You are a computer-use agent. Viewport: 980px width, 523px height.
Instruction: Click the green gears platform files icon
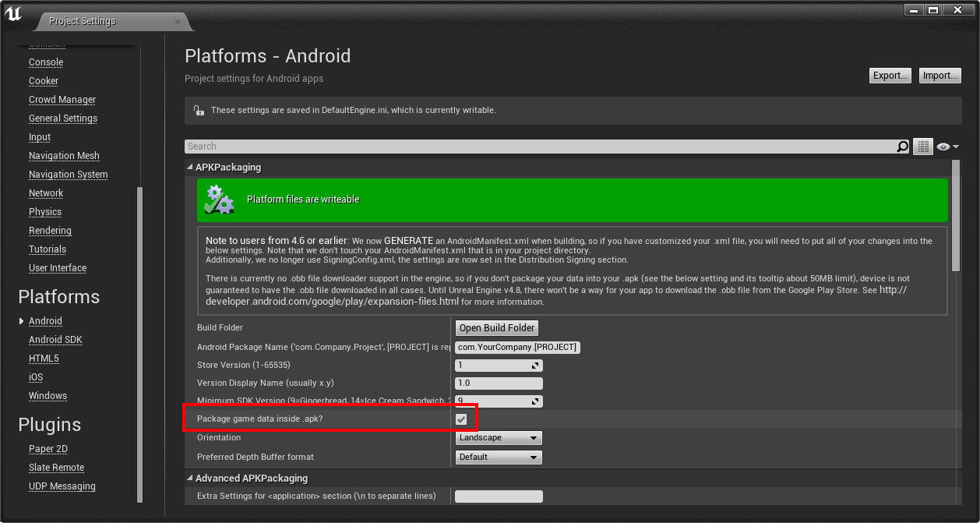click(x=219, y=200)
